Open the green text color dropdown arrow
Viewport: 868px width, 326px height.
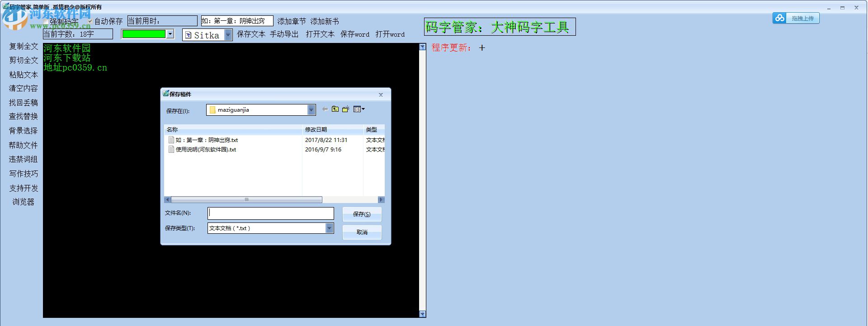pyautogui.click(x=170, y=34)
